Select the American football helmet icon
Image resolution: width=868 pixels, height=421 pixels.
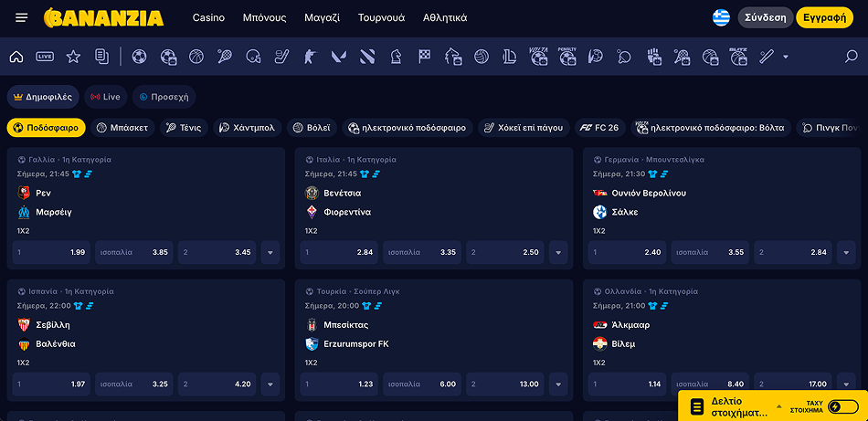coord(253,57)
